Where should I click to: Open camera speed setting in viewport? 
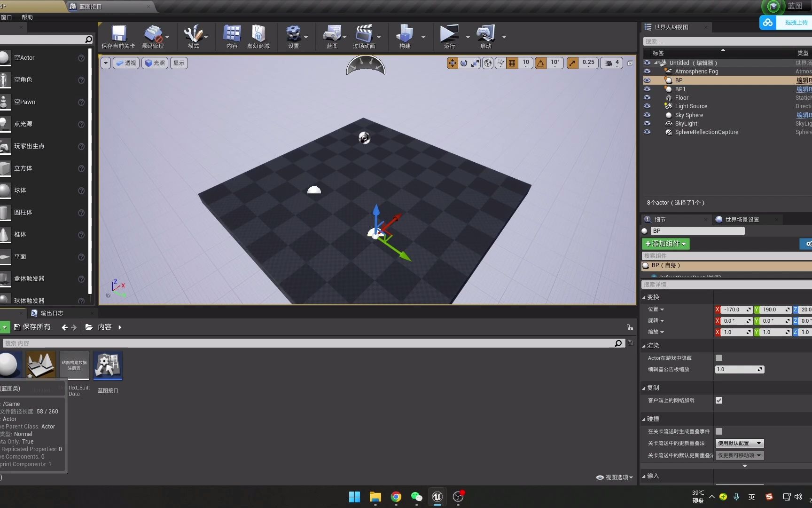point(612,63)
